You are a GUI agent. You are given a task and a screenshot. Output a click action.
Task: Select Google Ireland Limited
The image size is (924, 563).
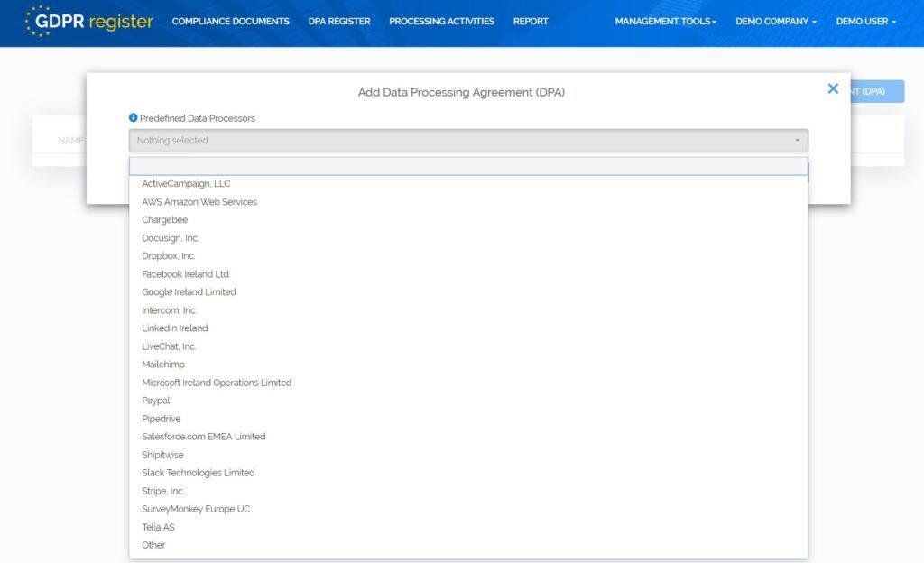468,292
